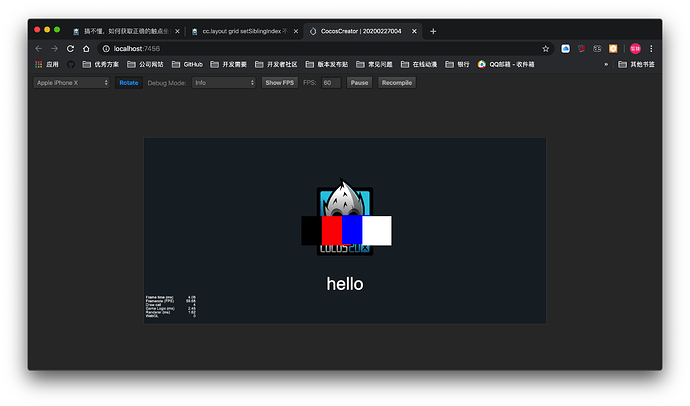The image size is (690, 406).
Task: Edit the FPS value field
Action: pyautogui.click(x=331, y=83)
